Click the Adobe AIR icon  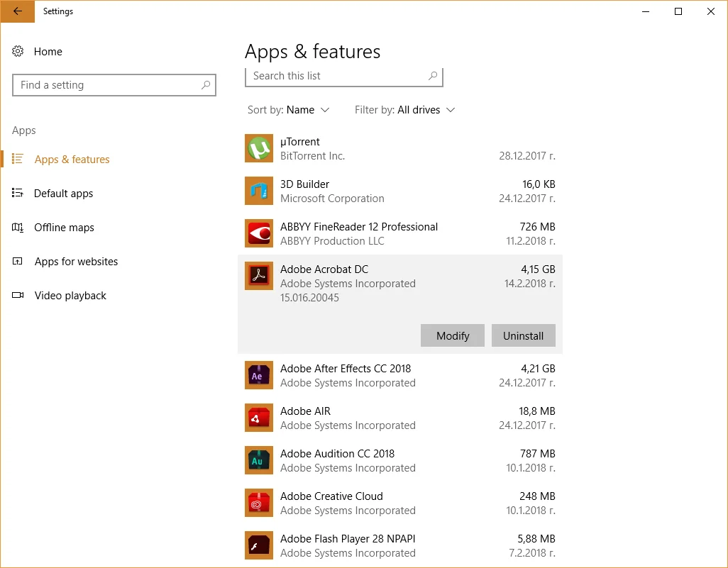(x=258, y=418)
